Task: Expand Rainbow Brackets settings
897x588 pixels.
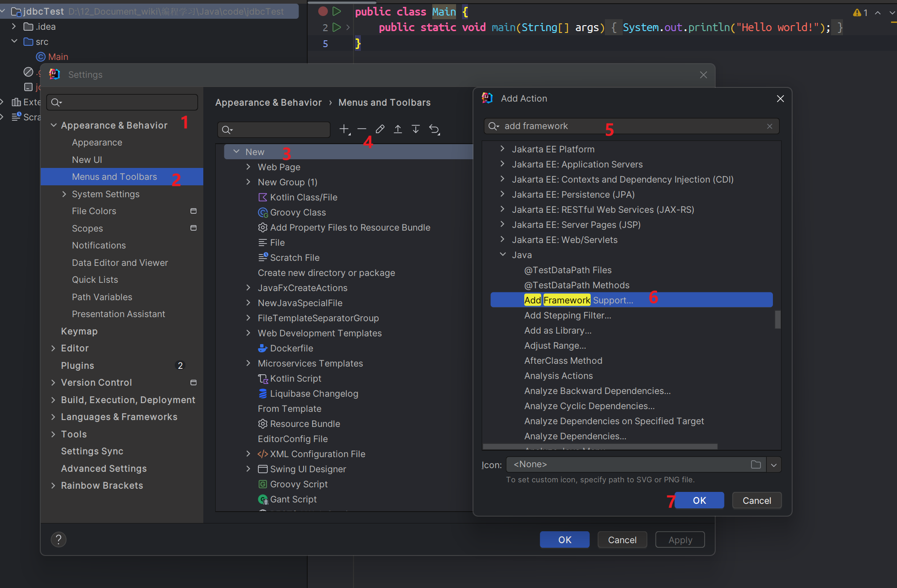Action: point(54,486)
